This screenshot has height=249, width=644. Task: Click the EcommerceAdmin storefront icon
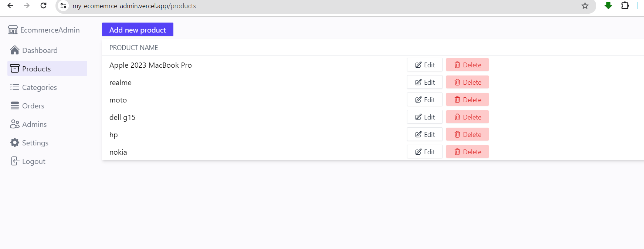point(13,30)
